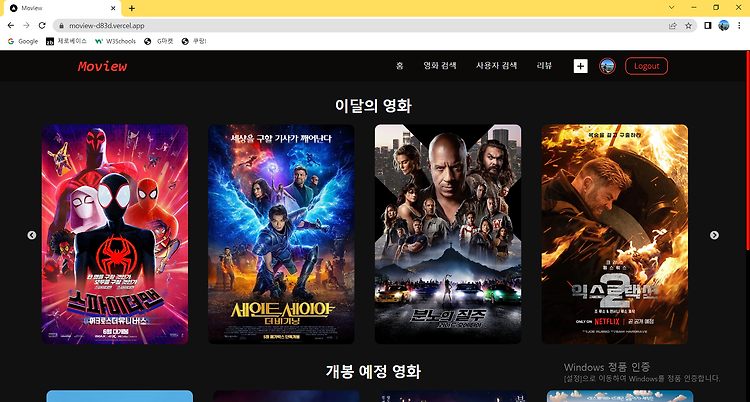This screenshot has height=402, width=750.
Task: Click the 개봉 예정 영화 heading
Action: (373, 371)
